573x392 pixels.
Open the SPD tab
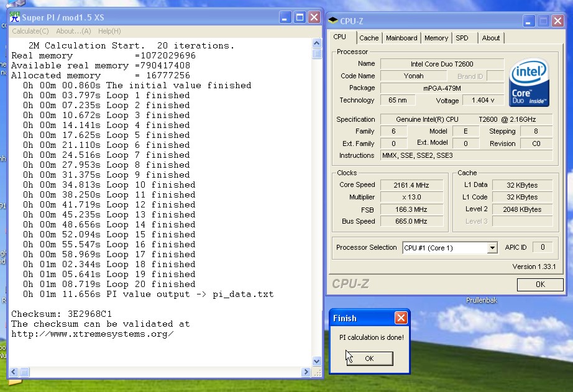(462, 38)
